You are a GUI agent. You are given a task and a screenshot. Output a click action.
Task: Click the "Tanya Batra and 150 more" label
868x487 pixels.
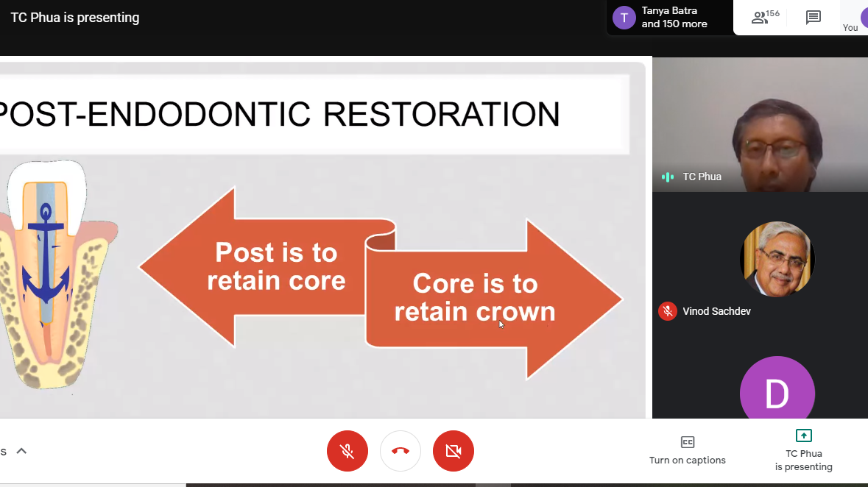[674, 18]
